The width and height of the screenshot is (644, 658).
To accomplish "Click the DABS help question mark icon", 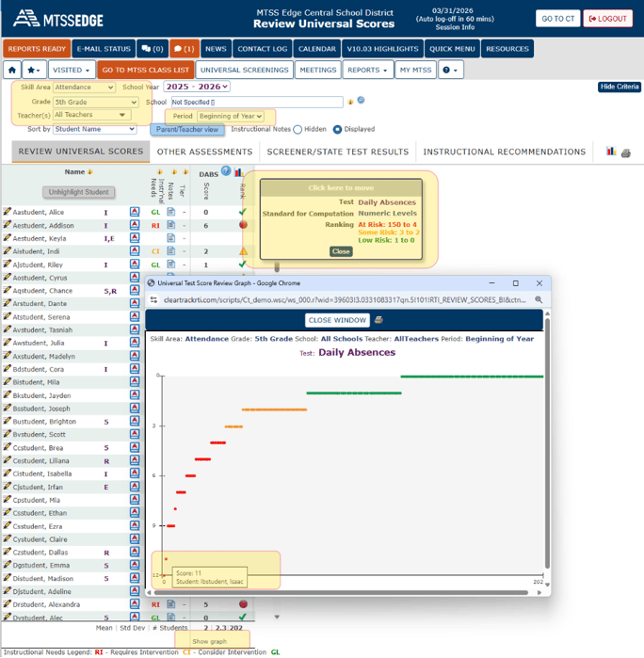I will pos(226,171).
